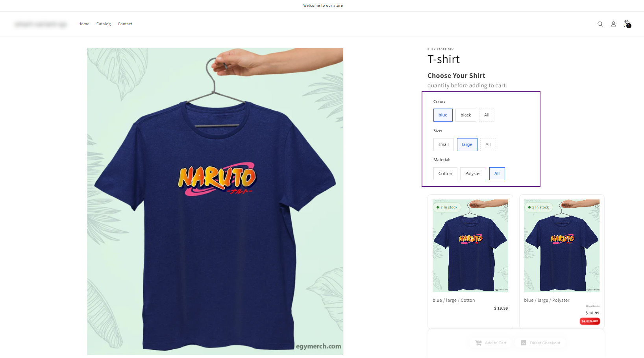Screen dimensions: 644x358
Task: Click the Add to Cart button
Action: [x=491, y=343]
